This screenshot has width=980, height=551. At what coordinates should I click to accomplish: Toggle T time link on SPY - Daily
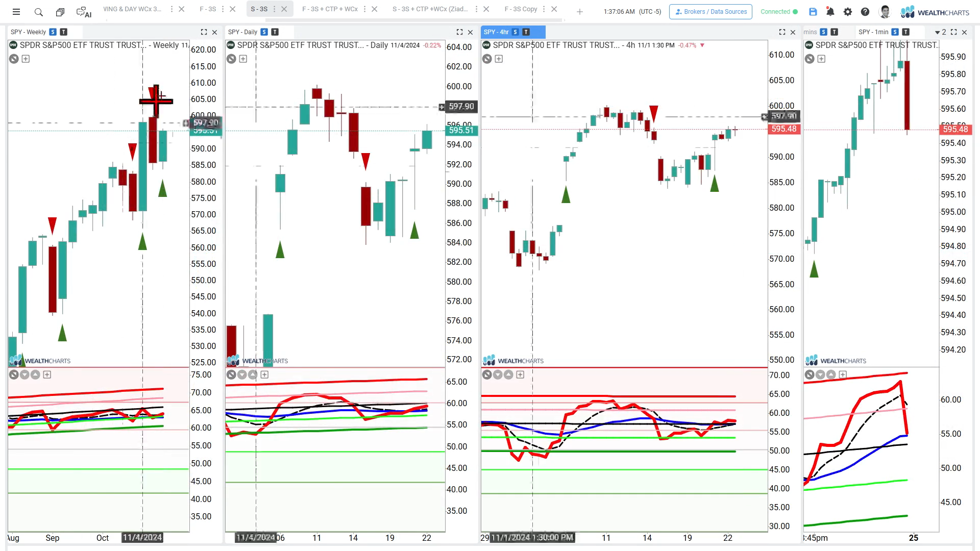(x=275, y=32)
